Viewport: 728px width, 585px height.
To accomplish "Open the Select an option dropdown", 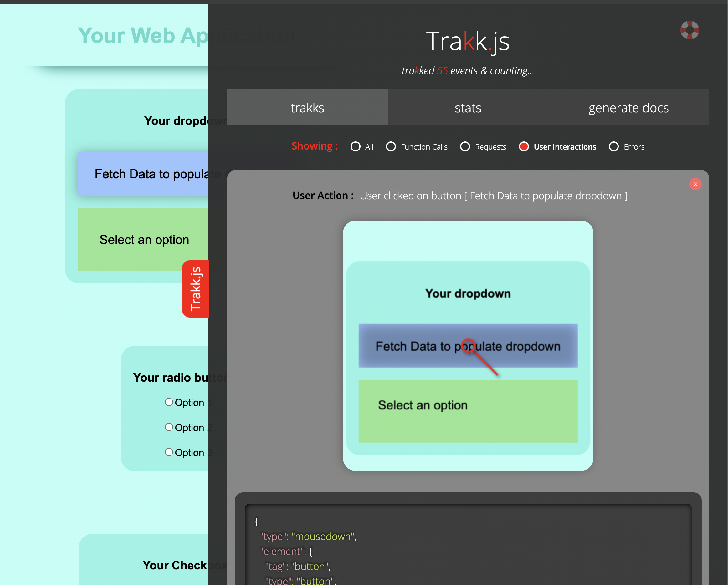I will [x=143, y=239].
